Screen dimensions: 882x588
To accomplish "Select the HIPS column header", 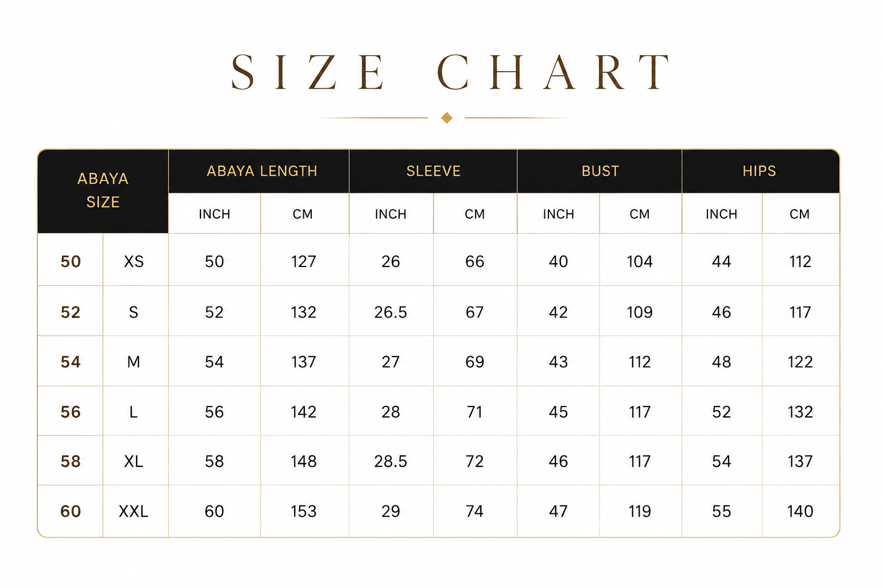I will 760,171.
